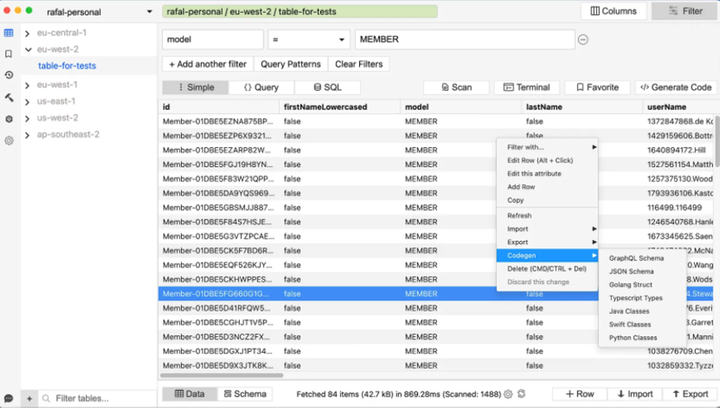
Task: Expand the ap-southeast-2 region
Action: click(28, 134)
